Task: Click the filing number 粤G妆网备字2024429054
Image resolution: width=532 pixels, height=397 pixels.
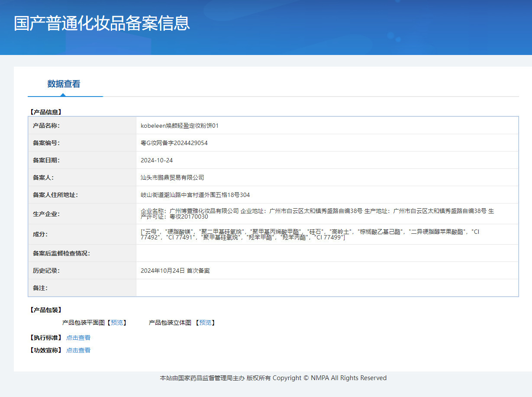Action: point(174,143)
